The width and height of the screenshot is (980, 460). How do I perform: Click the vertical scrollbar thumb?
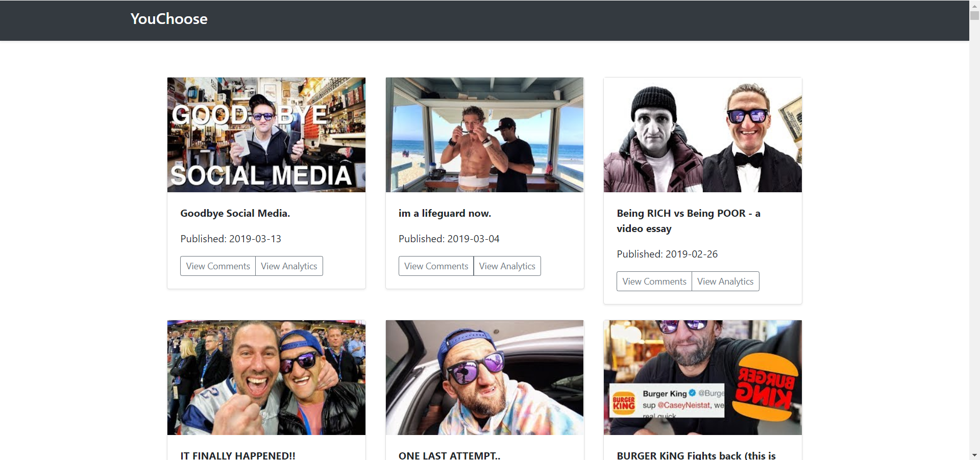coord(974,15)
